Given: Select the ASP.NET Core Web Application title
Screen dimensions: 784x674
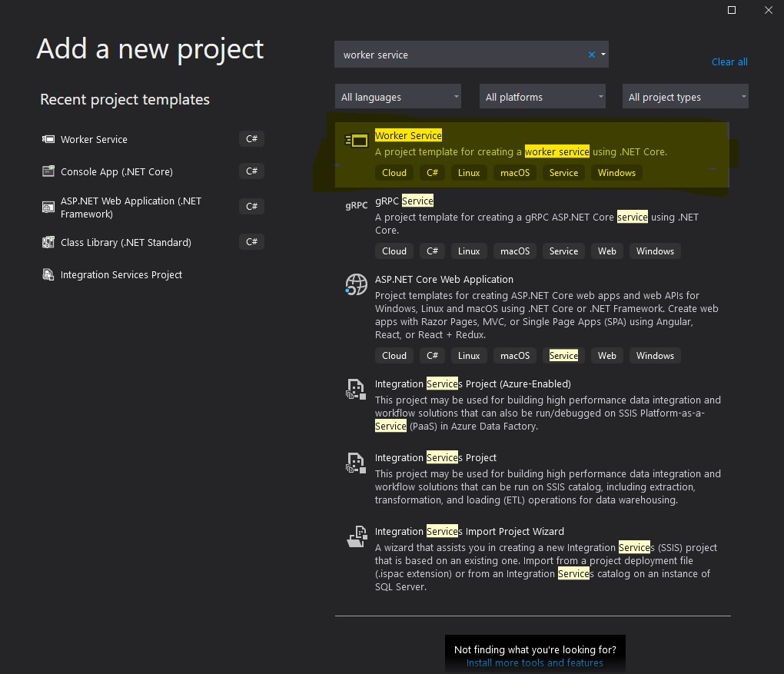Looking at the screenshot, I should tap(444, 280).
